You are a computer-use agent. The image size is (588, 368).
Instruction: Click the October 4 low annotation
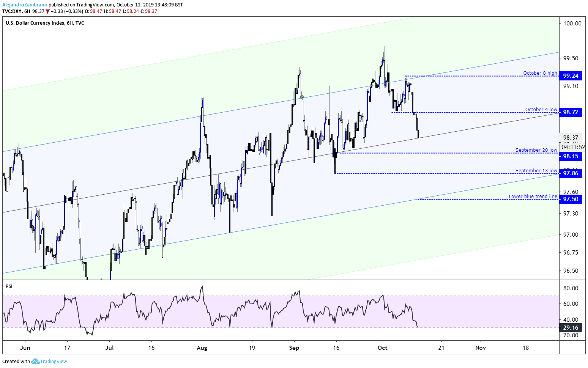(541, 109)
